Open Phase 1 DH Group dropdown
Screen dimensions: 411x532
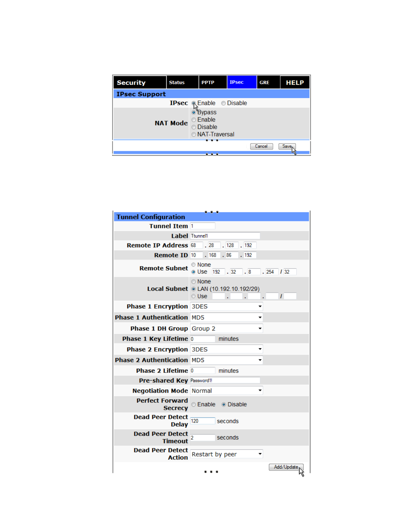pyautogui.click(x=226, y=328)
